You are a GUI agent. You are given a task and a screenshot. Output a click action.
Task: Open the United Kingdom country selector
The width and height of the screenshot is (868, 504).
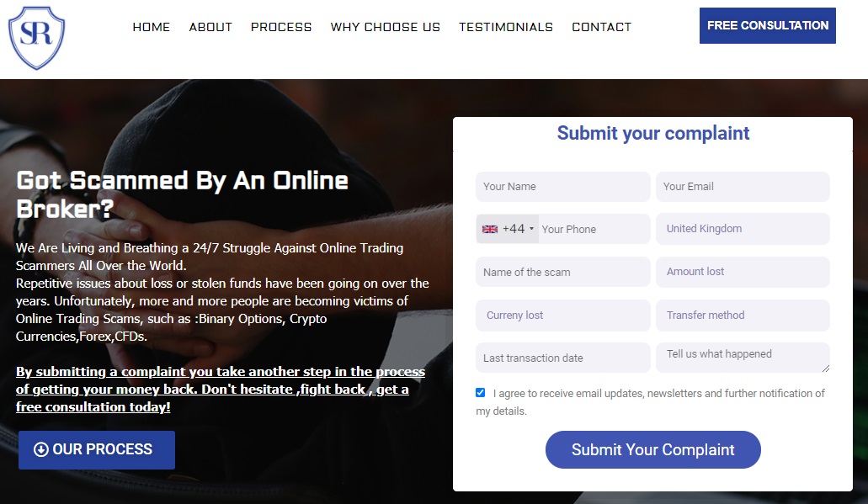[743, 229]
